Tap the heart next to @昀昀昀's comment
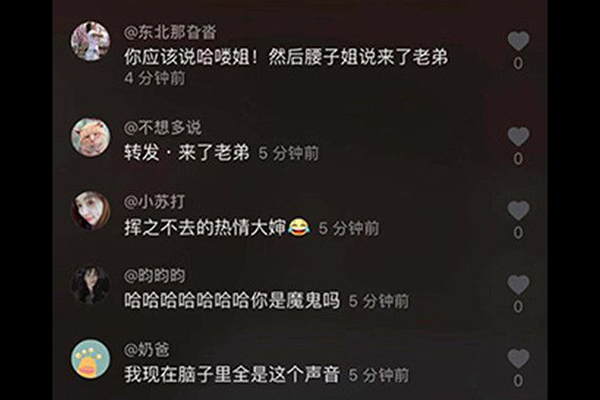600x400 pixels. click(x=518, y=284)
